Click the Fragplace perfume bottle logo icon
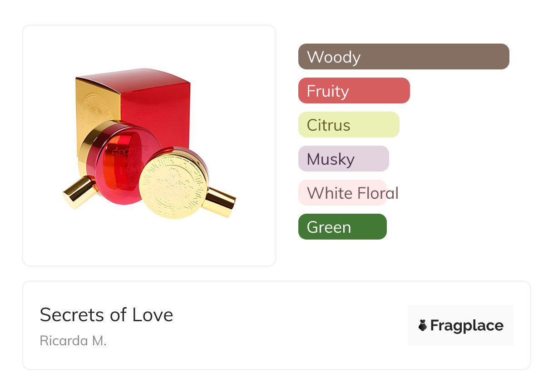 (x=423, y=325)
